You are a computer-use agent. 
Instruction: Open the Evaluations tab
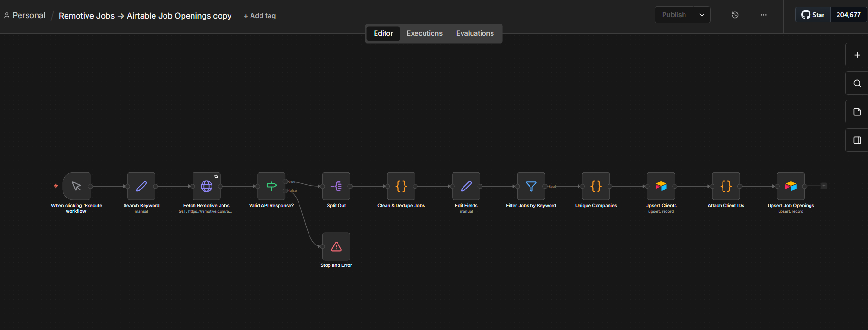(475, 33)
